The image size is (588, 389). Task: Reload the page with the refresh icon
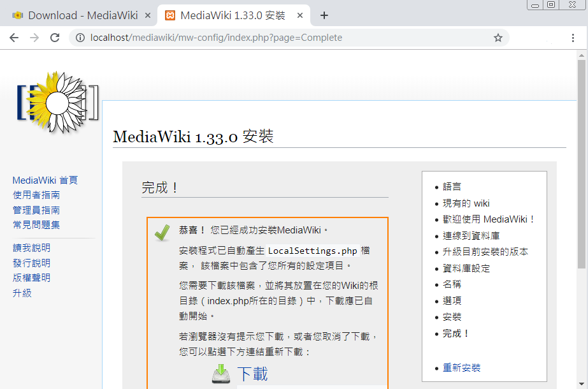click(x=55, y=38)
